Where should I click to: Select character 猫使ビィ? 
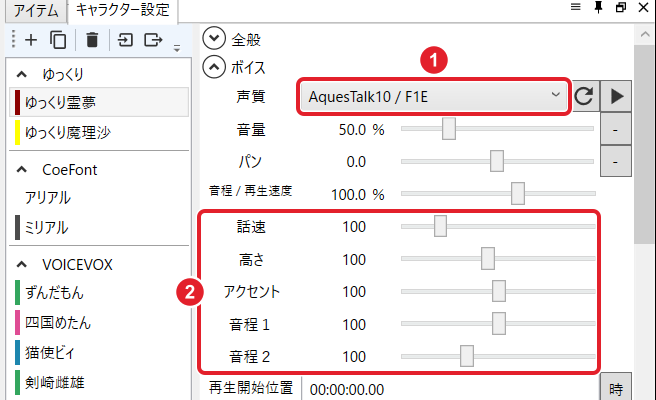pyautogui.click(x=99, y=352)
